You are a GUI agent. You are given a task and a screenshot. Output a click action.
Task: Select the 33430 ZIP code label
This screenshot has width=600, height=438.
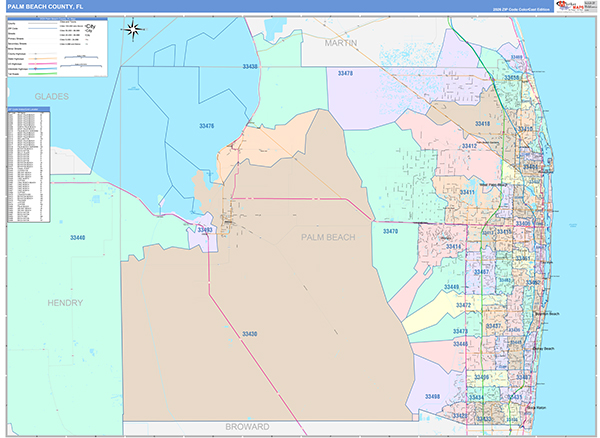pos(249,333)
